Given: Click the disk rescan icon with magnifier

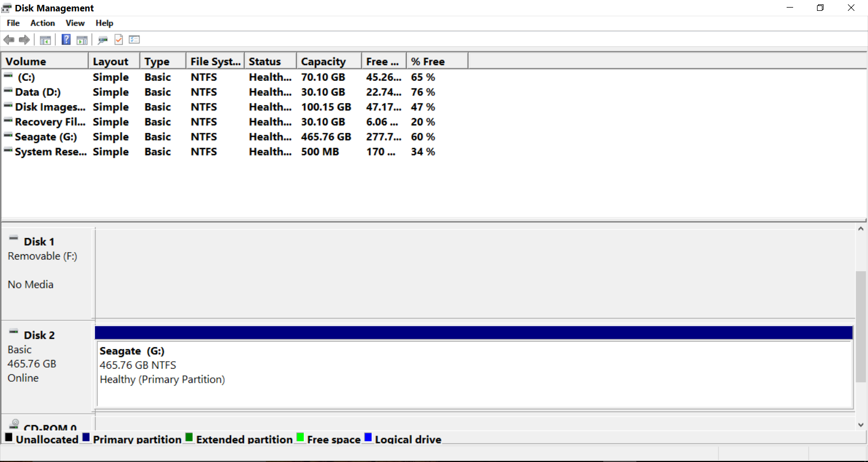Looking at the screenshot, I should tap(103, 40).
